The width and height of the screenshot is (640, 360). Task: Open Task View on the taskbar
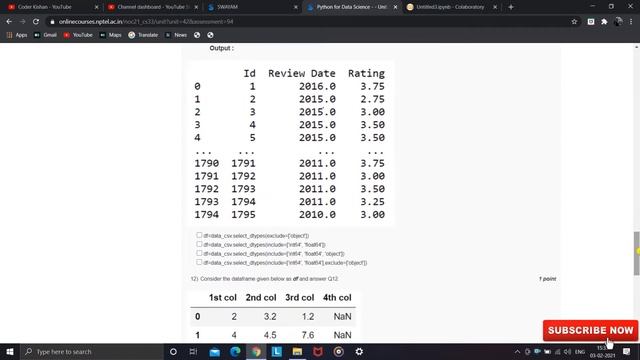(x=193, y=351)
